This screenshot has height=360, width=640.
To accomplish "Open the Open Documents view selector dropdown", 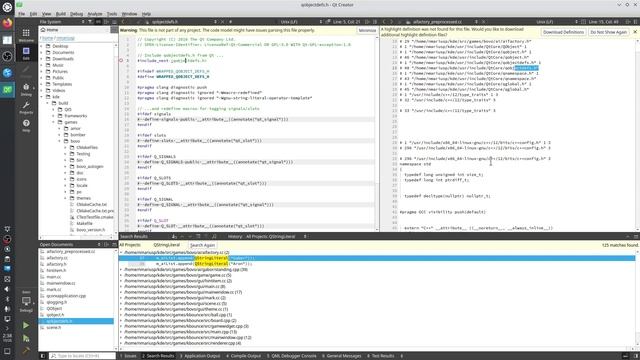I will pyautogui.click(x=70, y=244).
